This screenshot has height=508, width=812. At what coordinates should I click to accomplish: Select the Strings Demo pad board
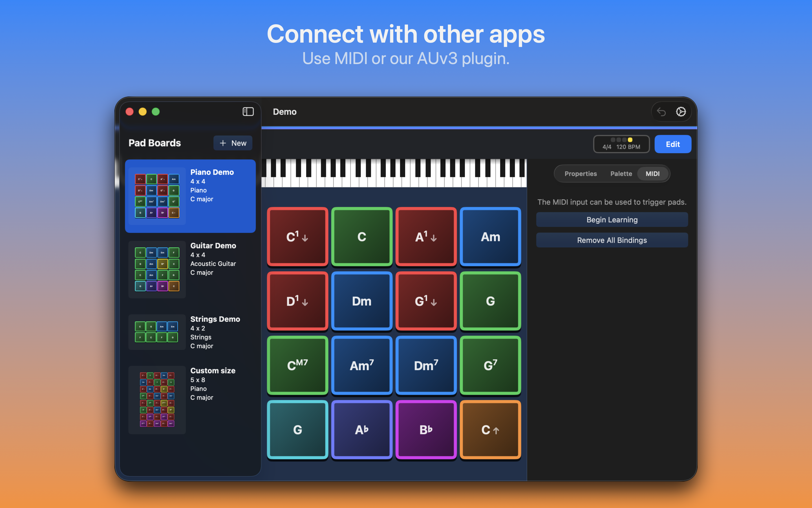click(x=190, y=332)
